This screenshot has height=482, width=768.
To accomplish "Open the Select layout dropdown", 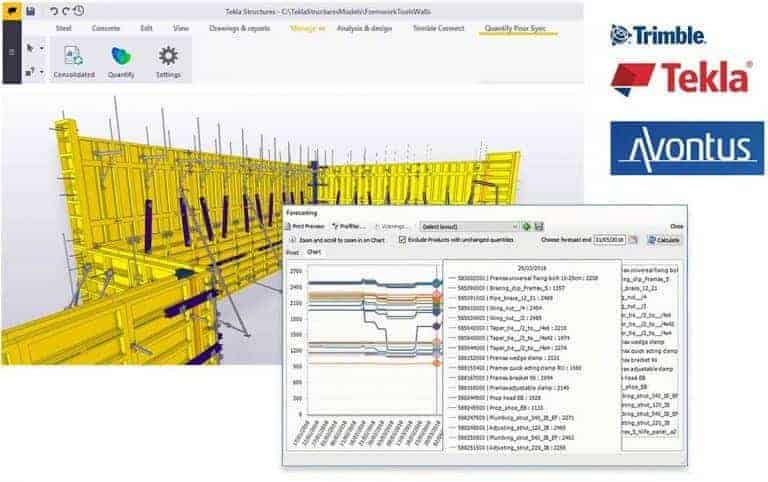I will 469,226.
